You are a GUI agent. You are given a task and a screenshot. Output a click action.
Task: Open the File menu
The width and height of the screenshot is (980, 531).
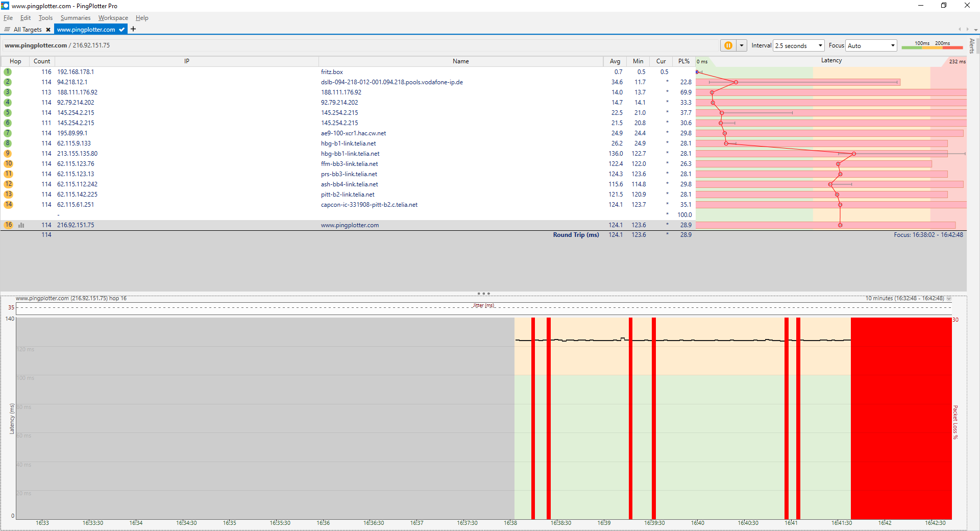pos(8,18)
